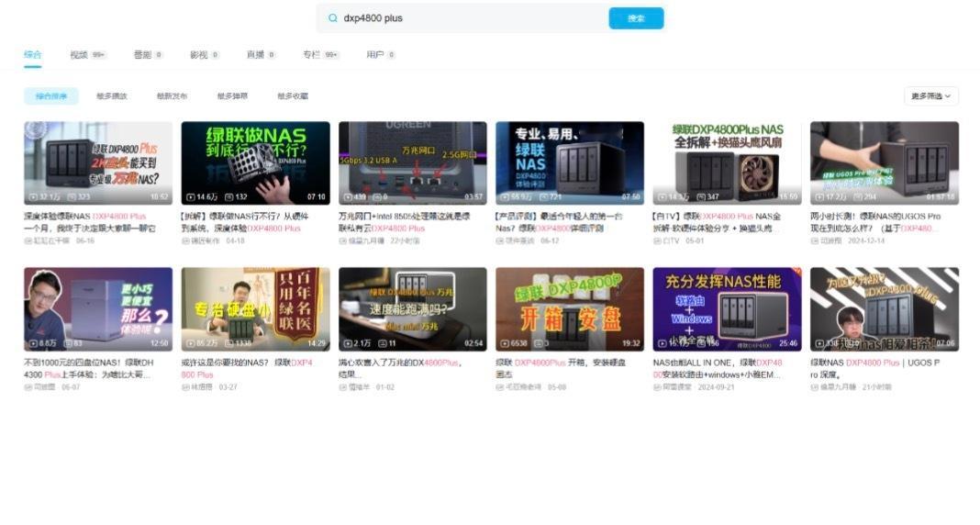
Task: Click the magnifier icon in search box
Action: (x=332, y=18)
